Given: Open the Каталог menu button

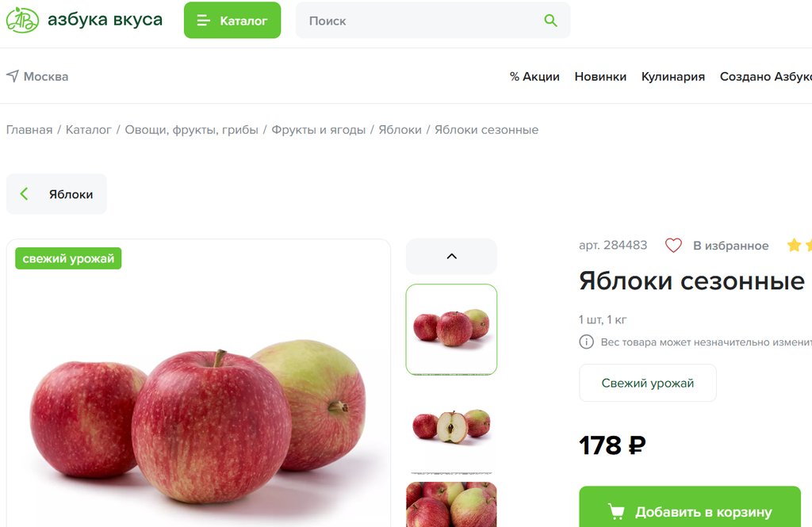Looking at the screenshot, I should (x=232, y=20).
